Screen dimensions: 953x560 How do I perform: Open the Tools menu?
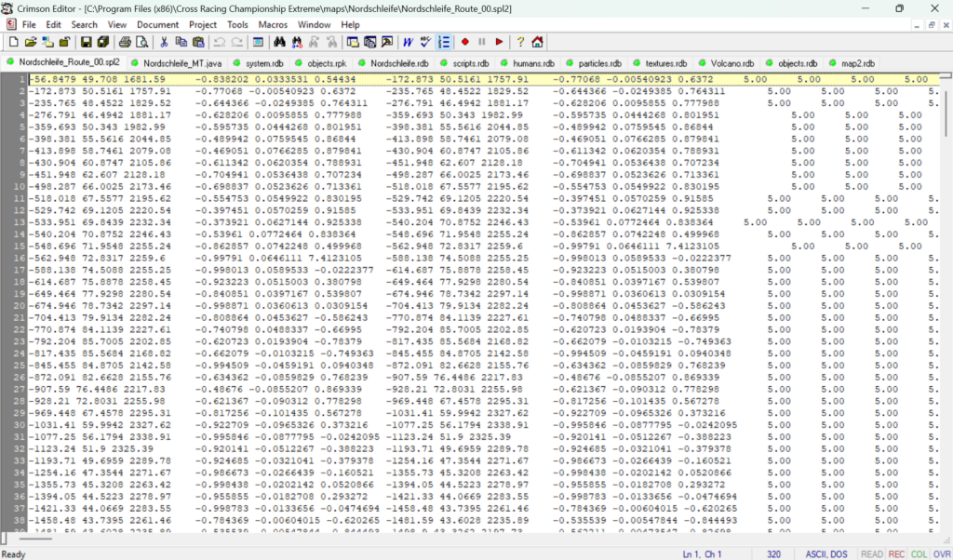[x=237, y=25]
